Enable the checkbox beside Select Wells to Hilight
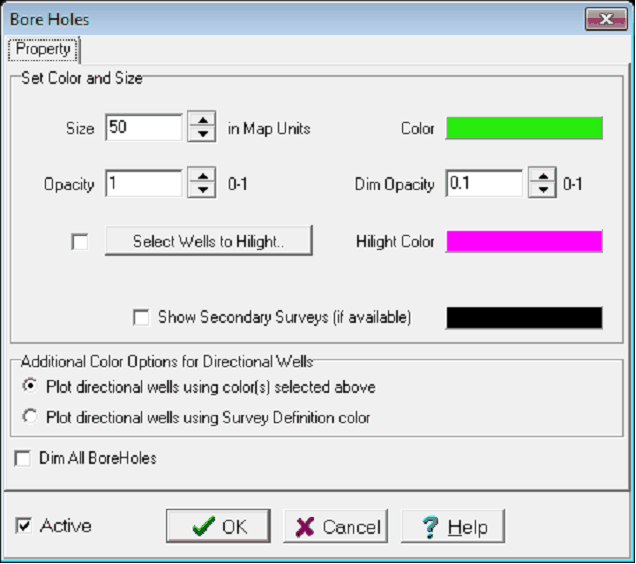 (x=80, y=241)
